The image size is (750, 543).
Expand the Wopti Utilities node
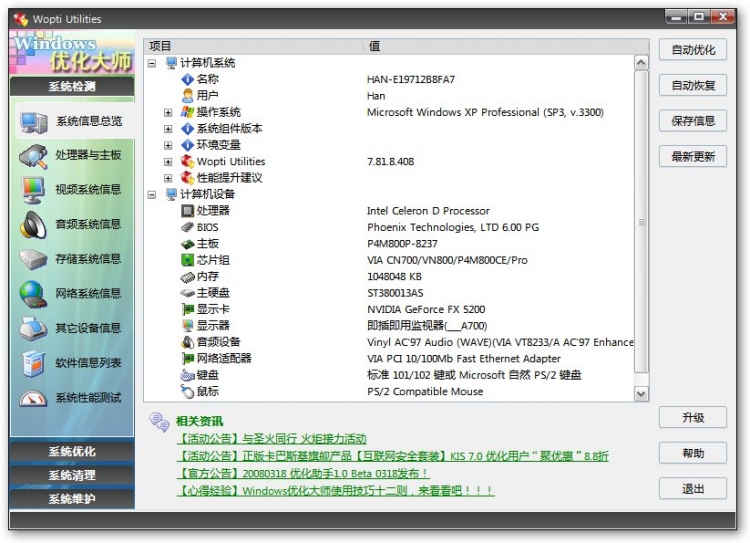point(168,162)
